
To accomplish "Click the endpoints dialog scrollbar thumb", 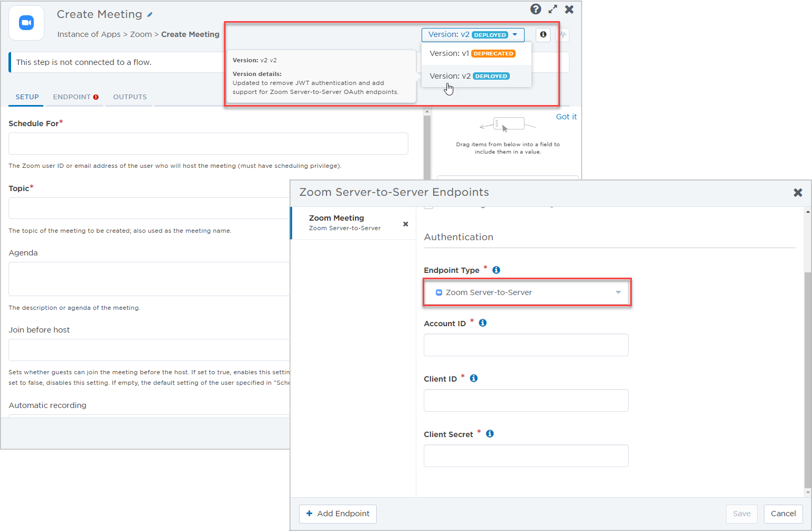I will (x=807, y=380).
